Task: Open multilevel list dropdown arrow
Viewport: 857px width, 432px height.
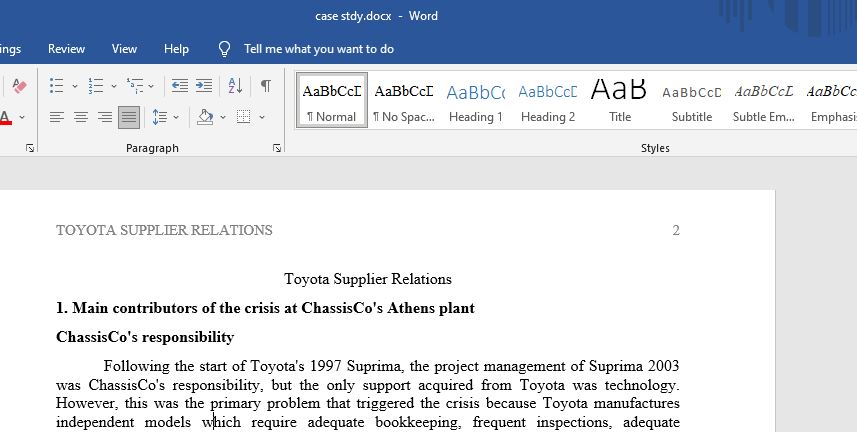Action: click(x=151, y=86)
